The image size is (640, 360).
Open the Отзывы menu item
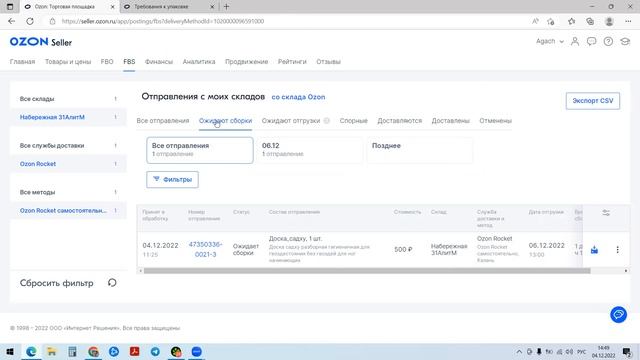(328, 62)
